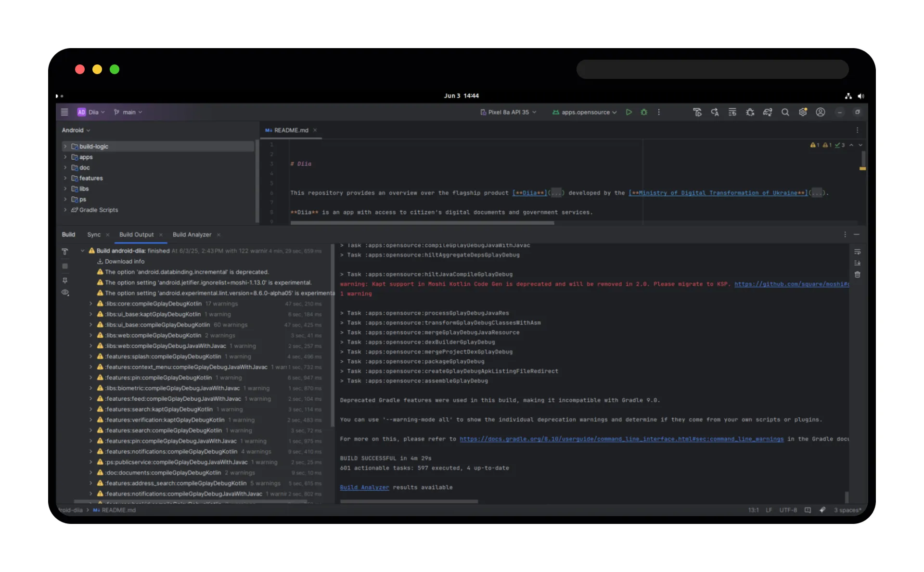This screenshot has width=924, height=572.
Task: Toggle the eye view options in Build panel
Action: 65,292
